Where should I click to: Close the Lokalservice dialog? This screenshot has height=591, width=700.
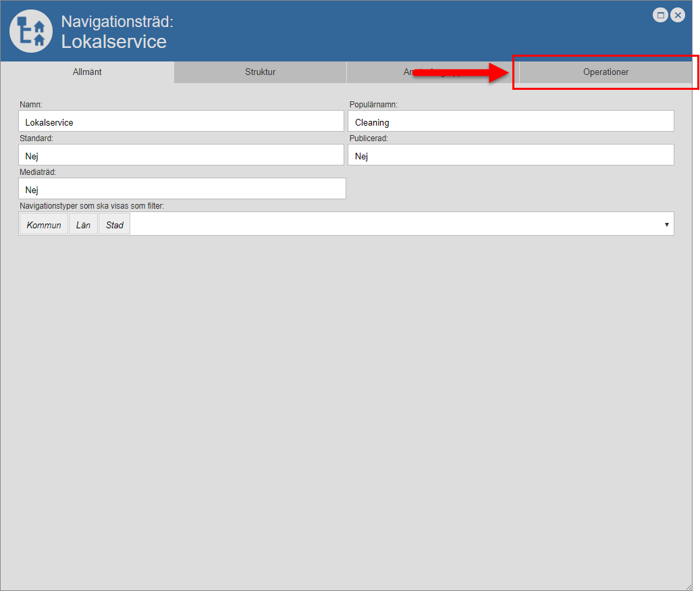click(678, 15)
